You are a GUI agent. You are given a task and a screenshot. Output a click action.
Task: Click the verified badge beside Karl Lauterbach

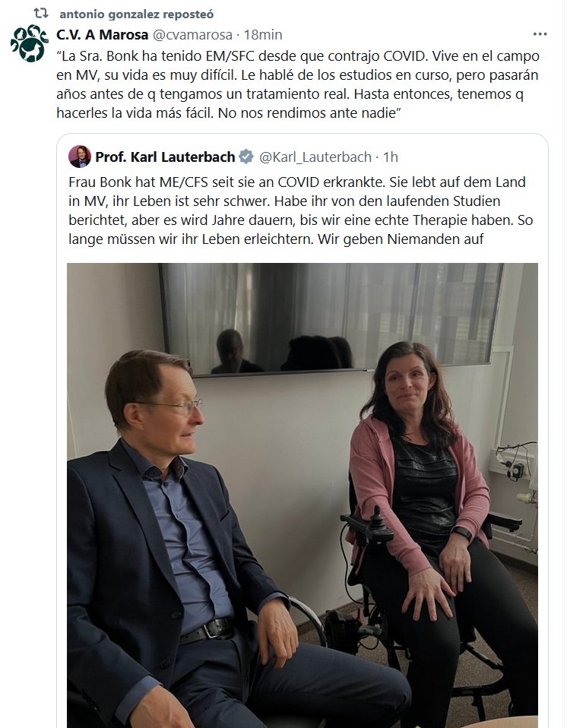click(246, 157)
